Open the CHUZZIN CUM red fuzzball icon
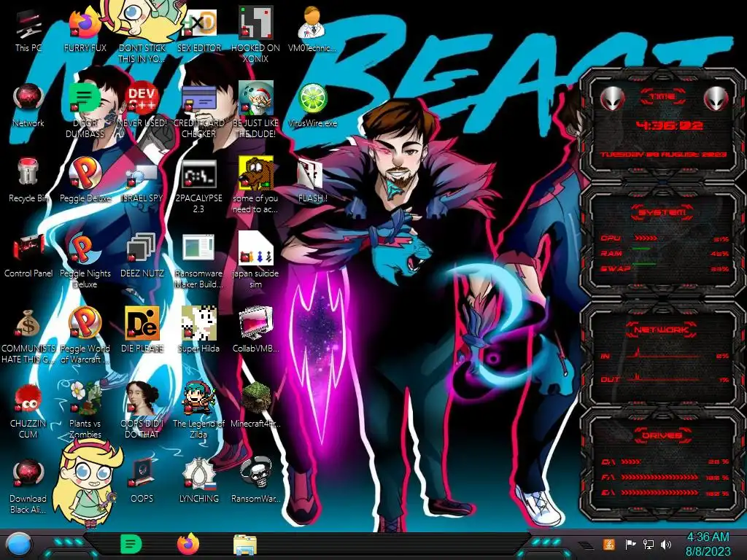Screen dimensions: 747x560 coord(28,399)
